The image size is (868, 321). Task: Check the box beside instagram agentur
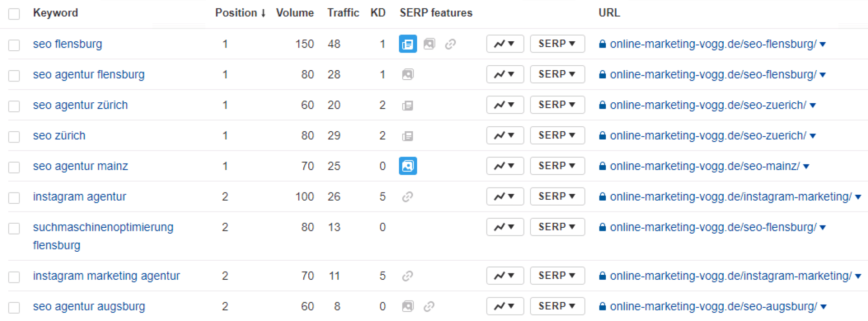pyautogui.click(x=14, y=198)
